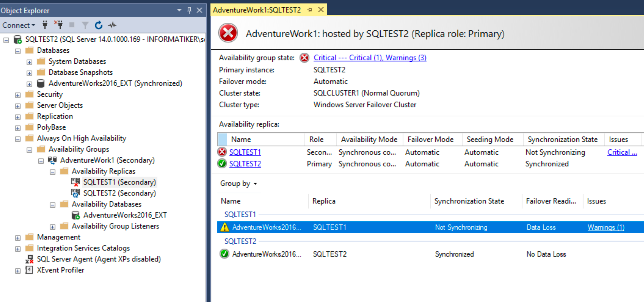Collapse the Always On High Availability node
This screenshot has width=644, height=302.
point(18,139)
